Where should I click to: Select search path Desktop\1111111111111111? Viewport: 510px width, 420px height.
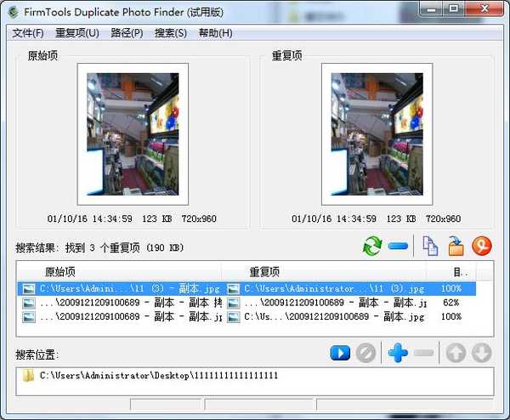(159, 376)
